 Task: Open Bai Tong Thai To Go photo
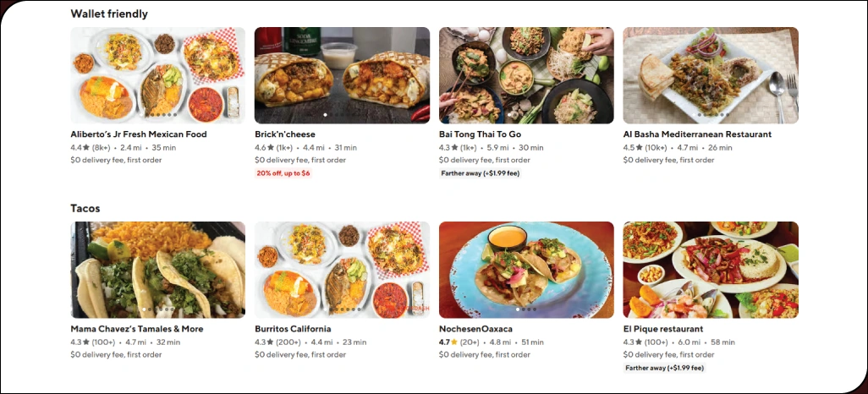click(526, 75)
